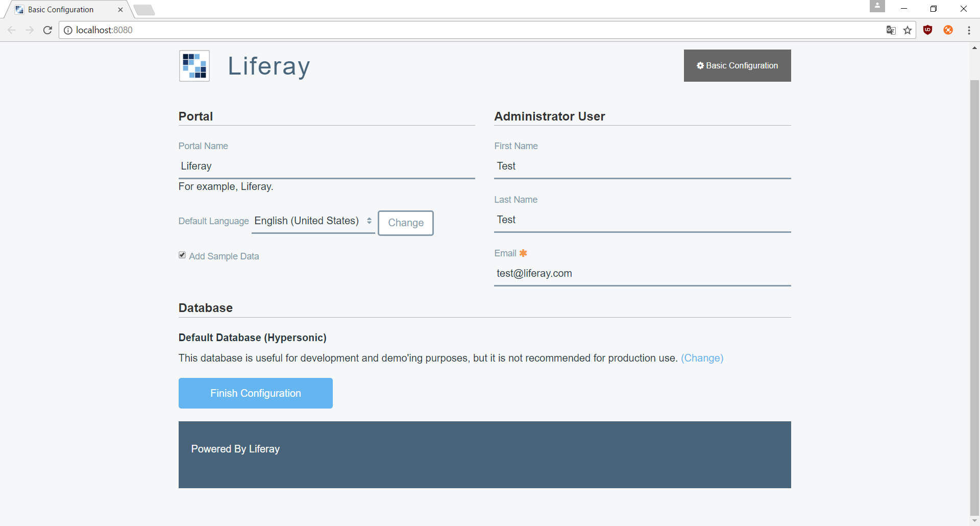Select the Basic Configuration tab
The image size is (980, 526).
point(61,9)
